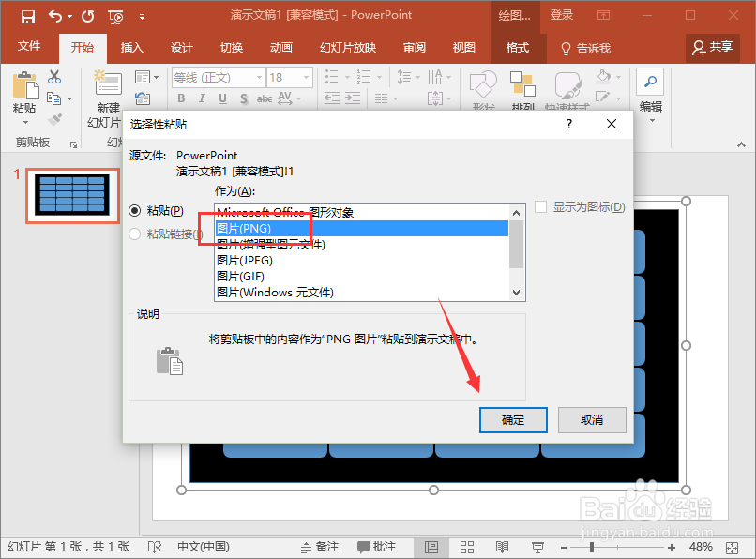Open the 文件 (File) menu

tap(28, 46)
